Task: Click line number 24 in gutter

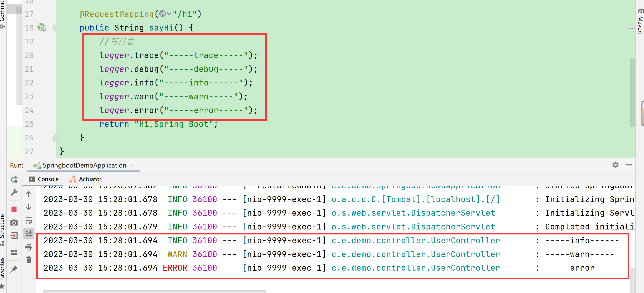Action: [29, 110]
